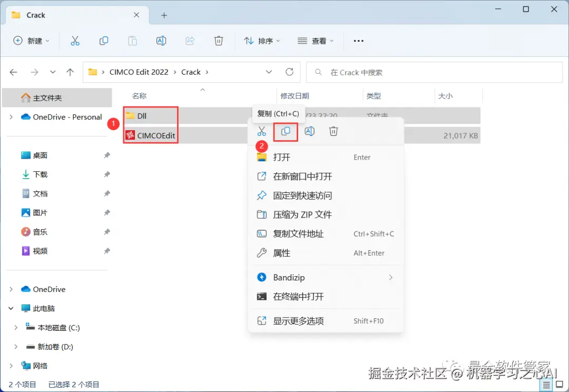The height and width of the screenshot is (392, 569).
Task: Open the 排序 sort dropdown
Action: [x=262, y=41]
